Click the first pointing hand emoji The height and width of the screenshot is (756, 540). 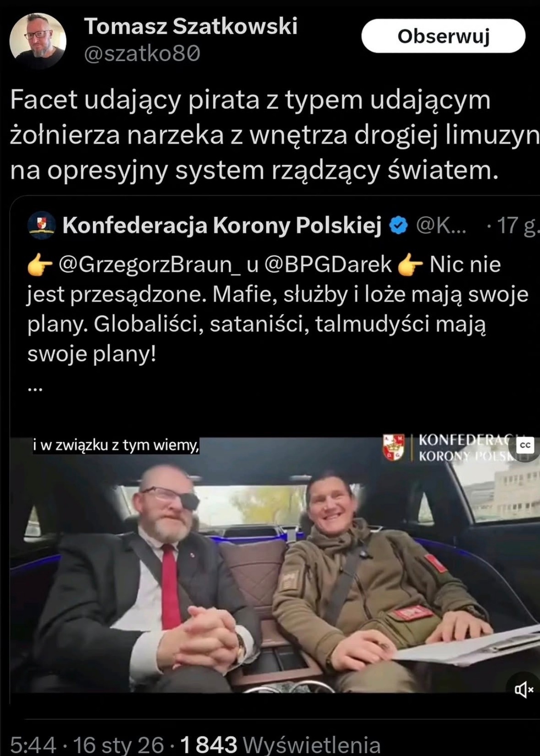[x=40, y=265]
